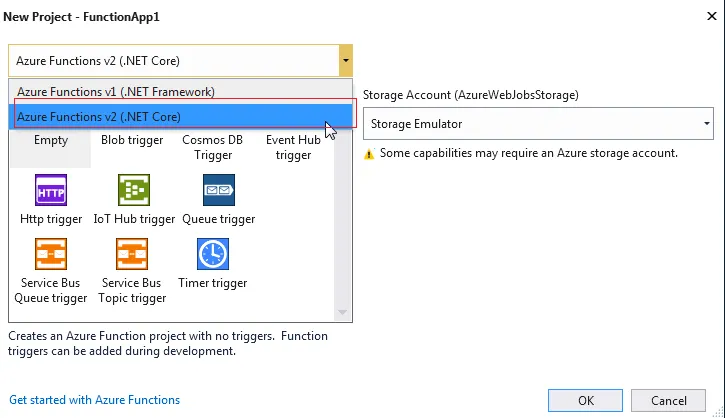Screen dimensions: 725x418
Task: Open the Azure Functions version dropdown arrow
Action: pyautogui.click(x=345, y=61)
